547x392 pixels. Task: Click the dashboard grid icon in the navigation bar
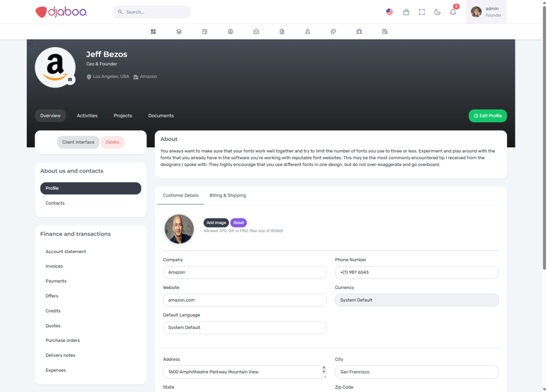click(x=153, y=32)
